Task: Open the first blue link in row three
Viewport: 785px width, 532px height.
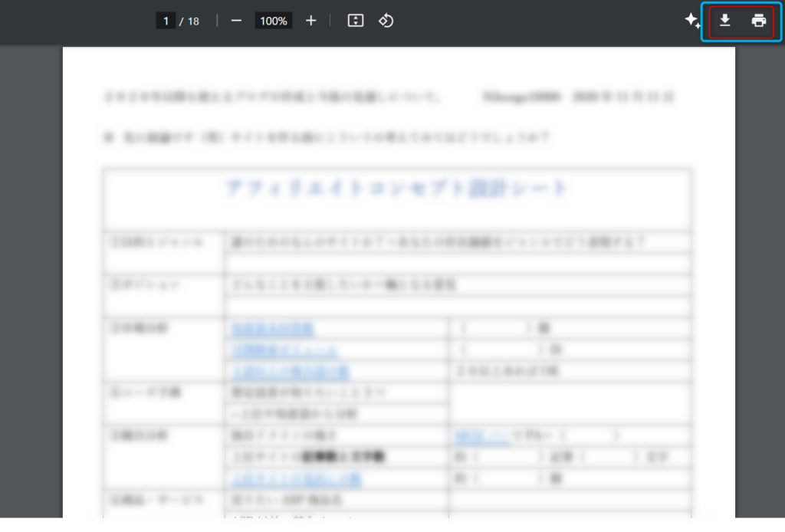Action: 273,329
